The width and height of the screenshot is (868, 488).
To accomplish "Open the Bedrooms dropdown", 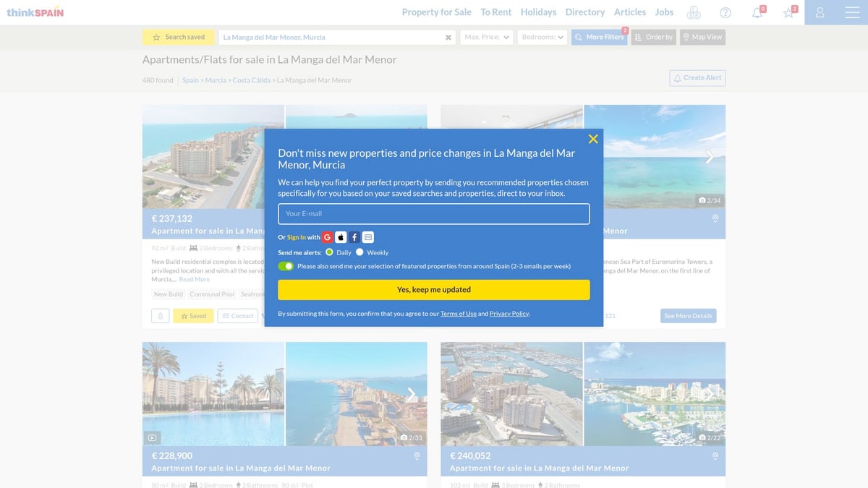I will pyautogui.click(x=542, y=36).
